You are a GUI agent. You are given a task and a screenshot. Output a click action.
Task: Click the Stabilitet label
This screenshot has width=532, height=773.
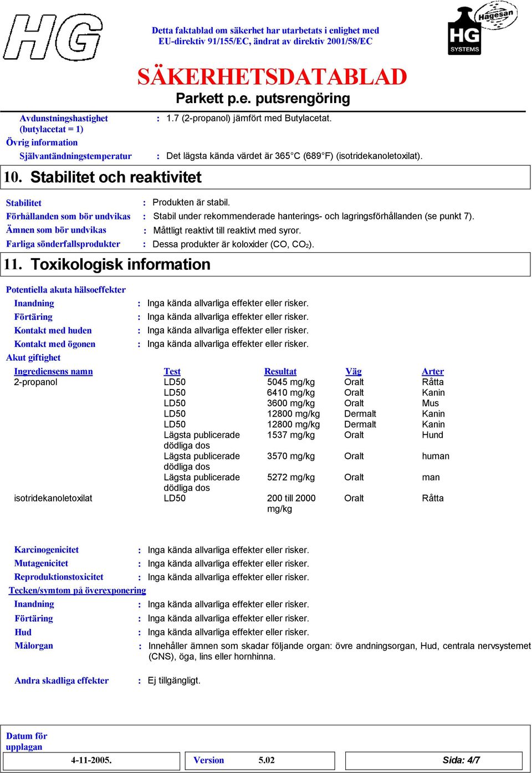point(24,203)
